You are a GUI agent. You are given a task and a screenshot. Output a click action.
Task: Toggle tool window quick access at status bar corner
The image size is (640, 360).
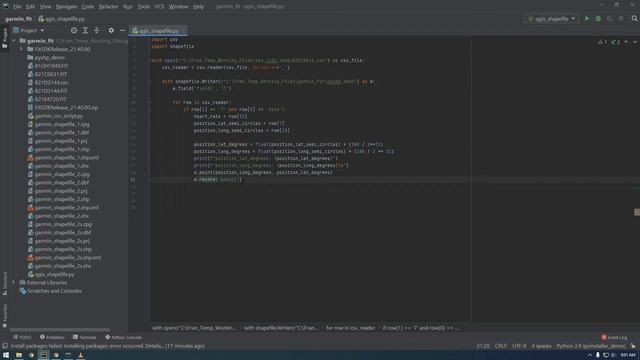(5, 346)
